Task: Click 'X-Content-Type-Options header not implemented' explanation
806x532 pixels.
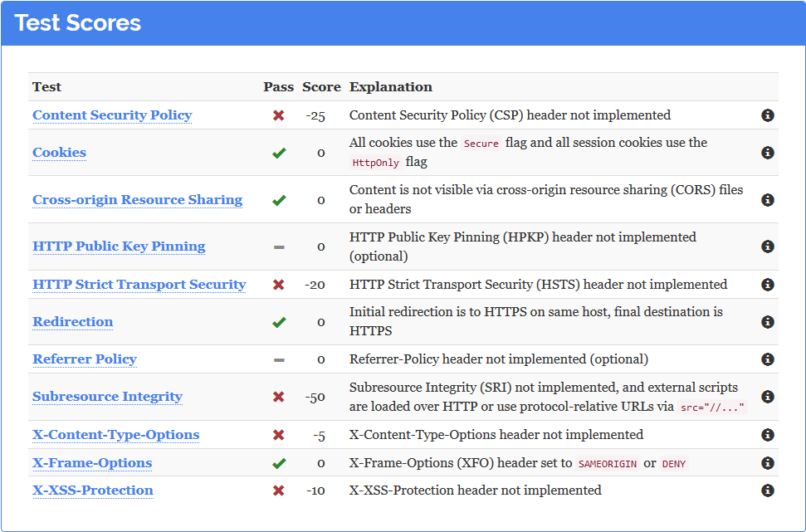Action: click(496, 435)
